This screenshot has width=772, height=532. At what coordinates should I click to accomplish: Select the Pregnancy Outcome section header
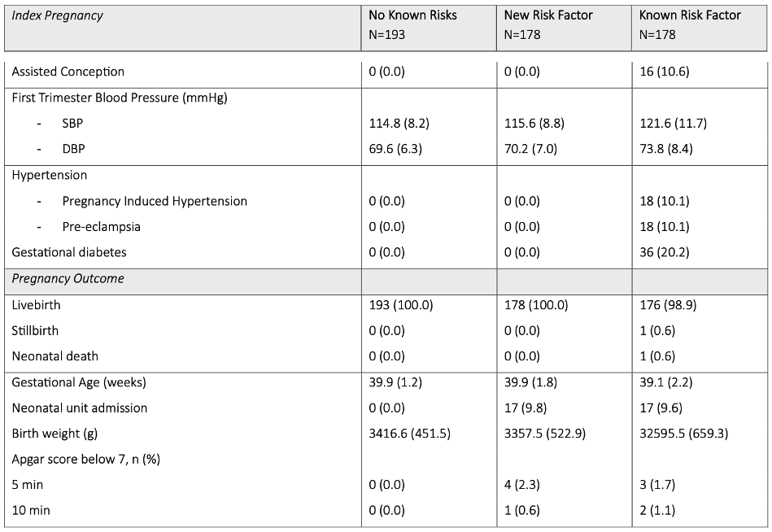pos(68,278)
